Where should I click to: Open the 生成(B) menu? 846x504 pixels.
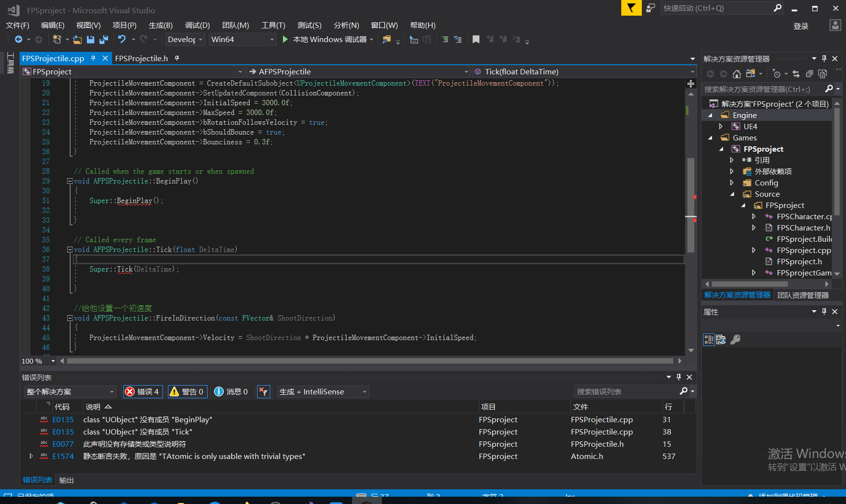click(161, 25)
